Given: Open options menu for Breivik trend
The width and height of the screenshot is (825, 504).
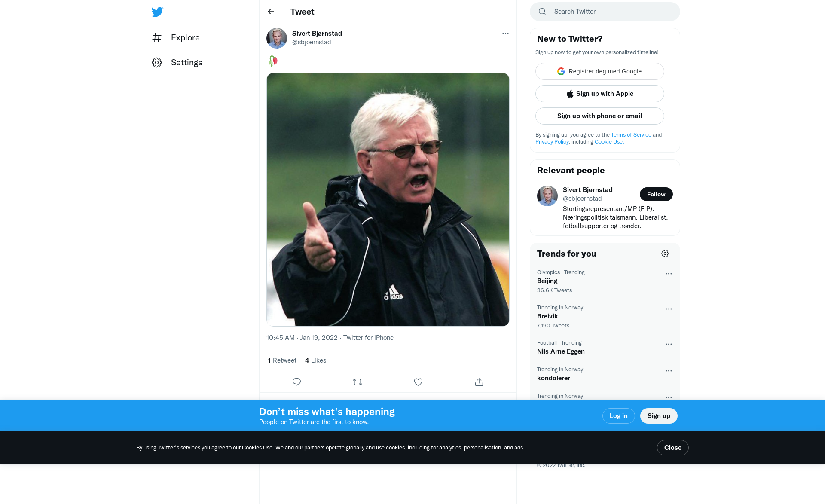Looking at the screenshot, I should pyautogui.click(x=669, y=309).
